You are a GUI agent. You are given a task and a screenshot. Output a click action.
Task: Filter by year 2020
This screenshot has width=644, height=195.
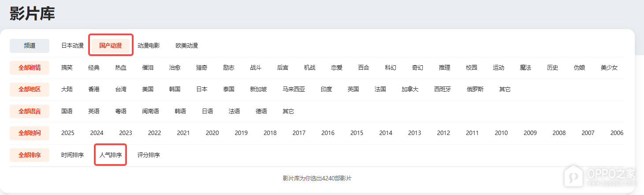tap(212, 133)
